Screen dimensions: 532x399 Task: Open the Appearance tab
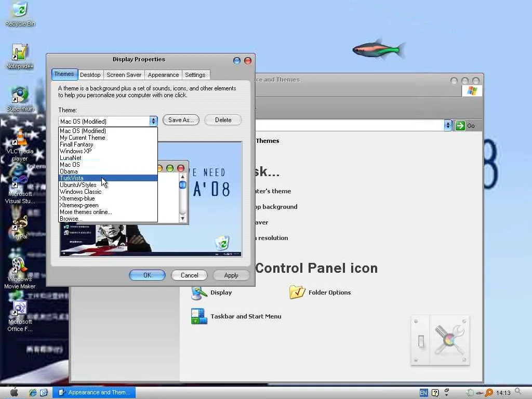(x=163, y=75)
